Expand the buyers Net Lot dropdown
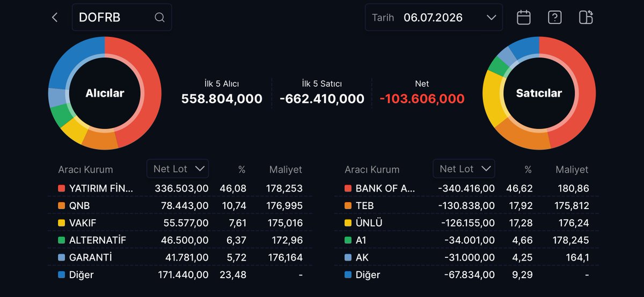 pyautogui.click(x=178, y=169)
